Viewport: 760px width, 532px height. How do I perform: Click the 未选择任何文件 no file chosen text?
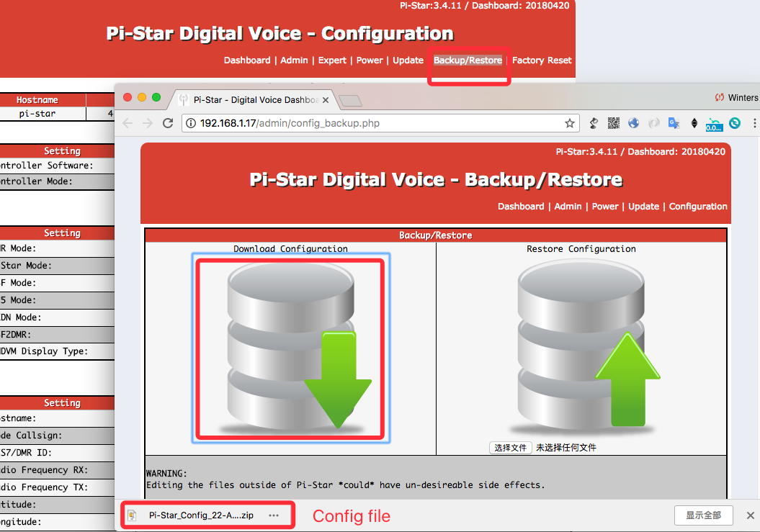[565, 448]
